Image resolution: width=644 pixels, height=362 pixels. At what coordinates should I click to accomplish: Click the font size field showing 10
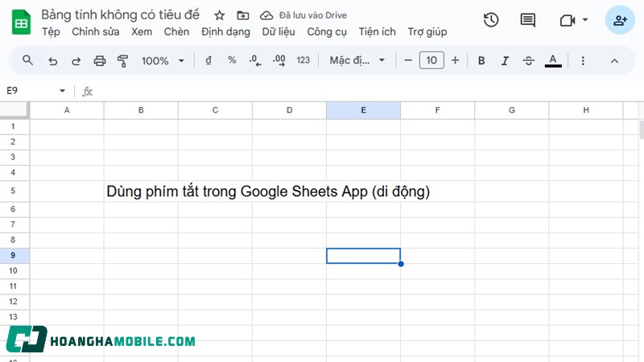pyautogui.click(x=431, y=60)
